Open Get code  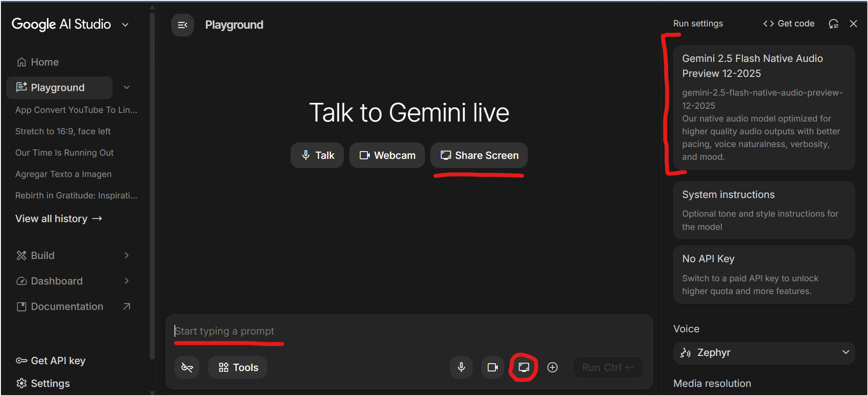[x=789, y=24]
